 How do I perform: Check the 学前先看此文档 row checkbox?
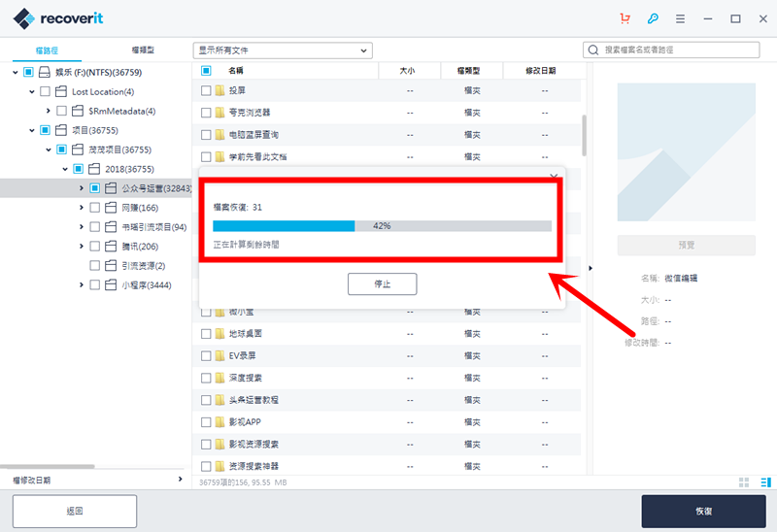coord(206,157)
